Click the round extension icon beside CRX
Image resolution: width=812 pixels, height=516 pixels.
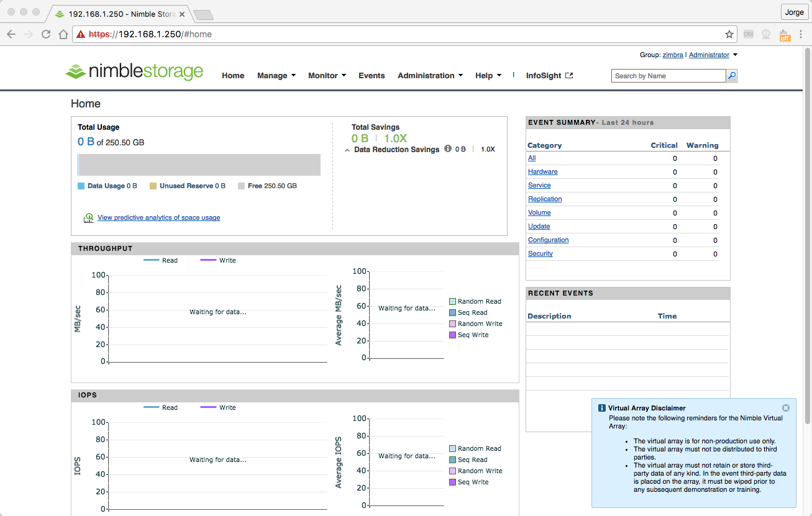(766, 34)
